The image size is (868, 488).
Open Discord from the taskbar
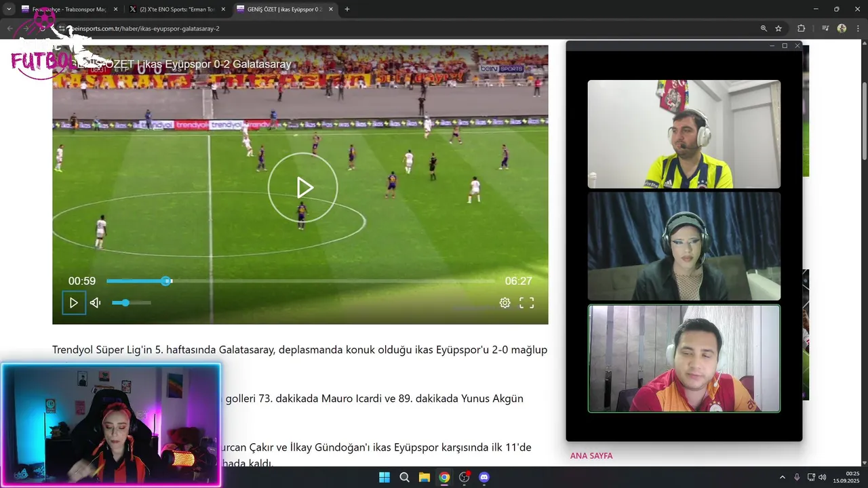[484, 477]
